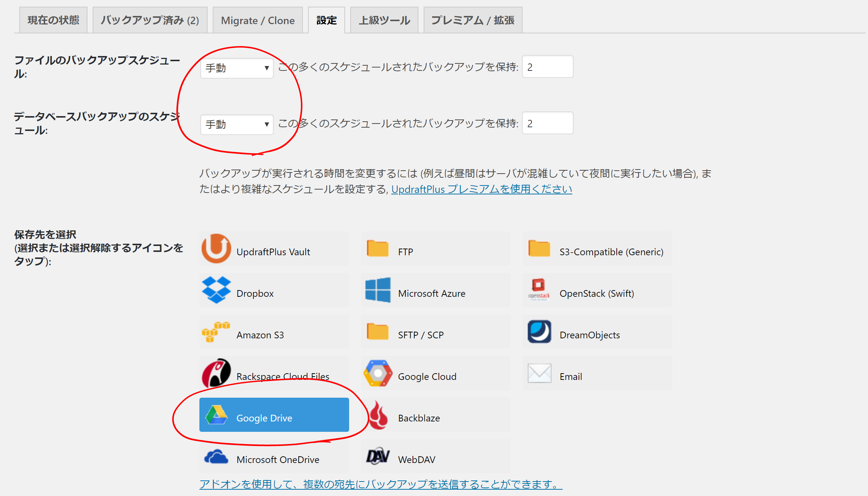Select the Rackspace Cloud Files text label

283,377
